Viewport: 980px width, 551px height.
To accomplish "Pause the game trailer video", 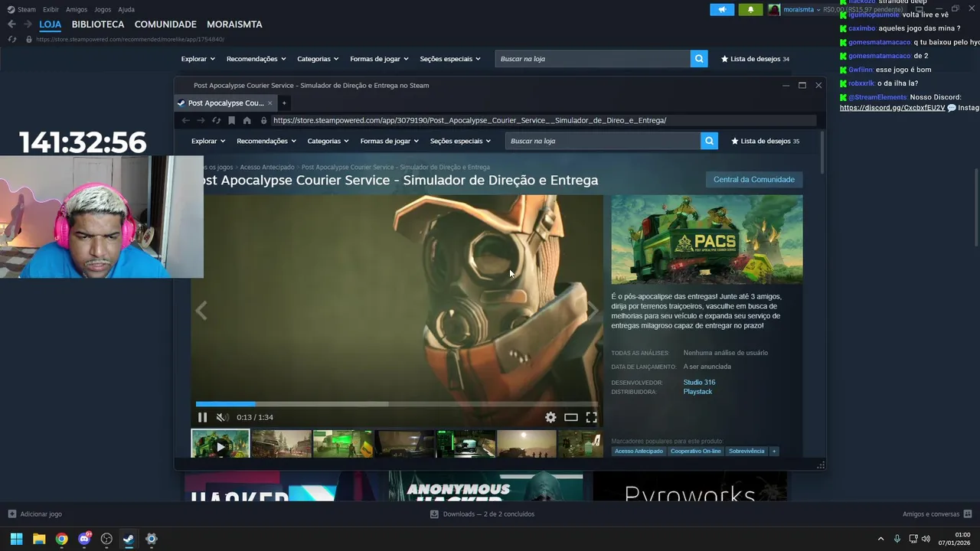I will (x=202, y=417).
